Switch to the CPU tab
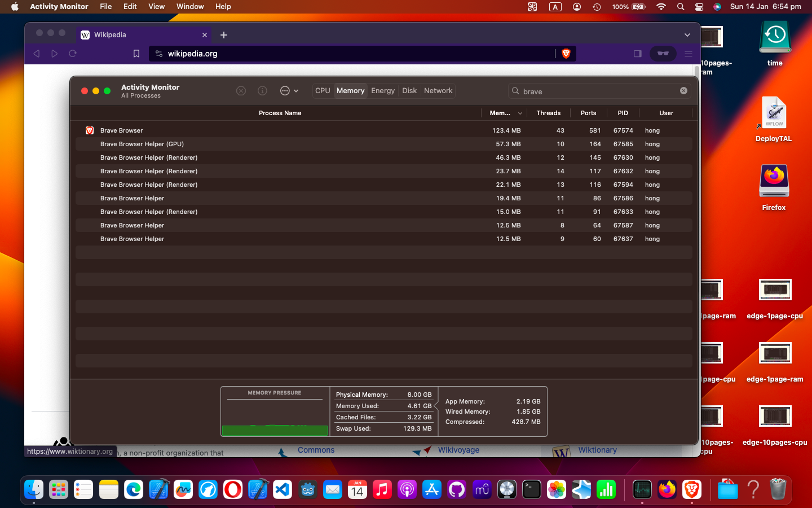The width and height of the screenshot is (812, 508). (323, 91)
